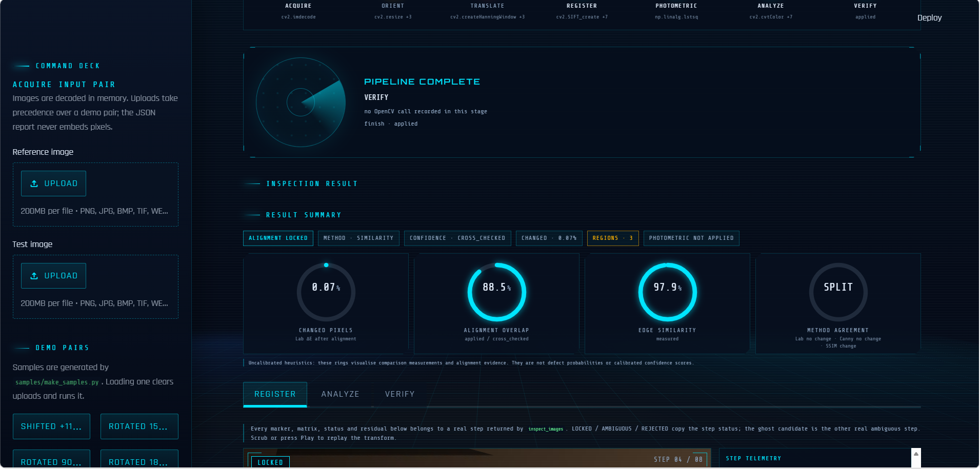Click the METHOD · SIMILARITY chip
Screen dimensions: 980x469
[358, 238]
